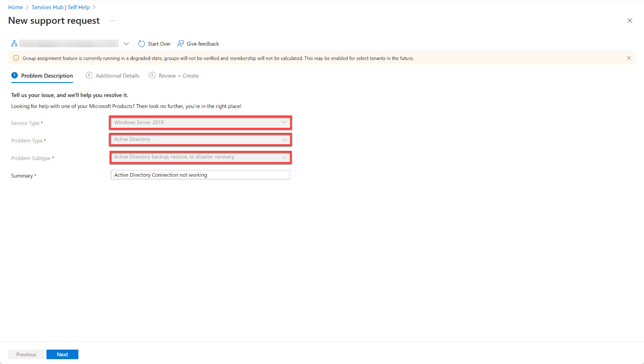Click the Summary input field
Viewport: 644px width, 364px height.
[x=200, y=175]
